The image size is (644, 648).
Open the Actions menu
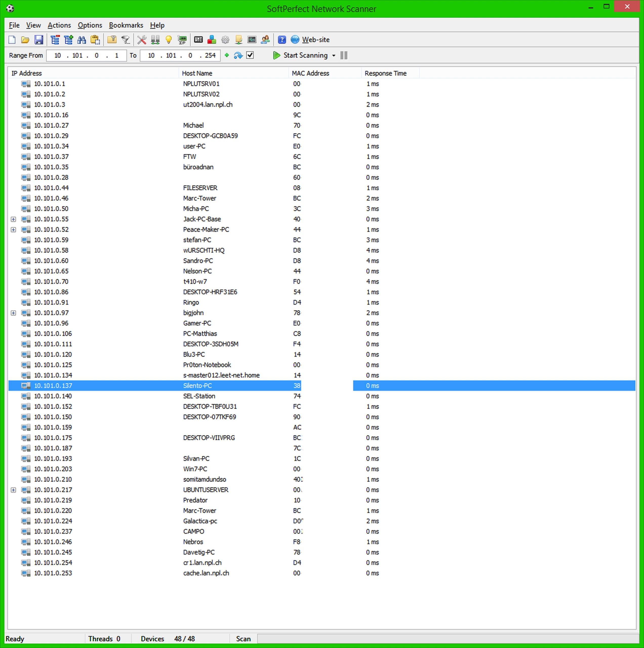[x=59, y=25]
